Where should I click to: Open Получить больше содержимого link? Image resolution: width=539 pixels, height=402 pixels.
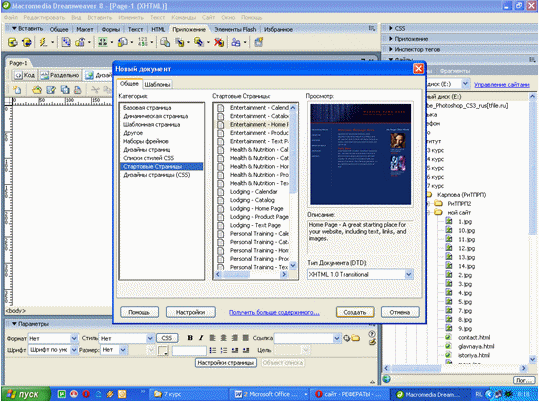tap(274, 312)
